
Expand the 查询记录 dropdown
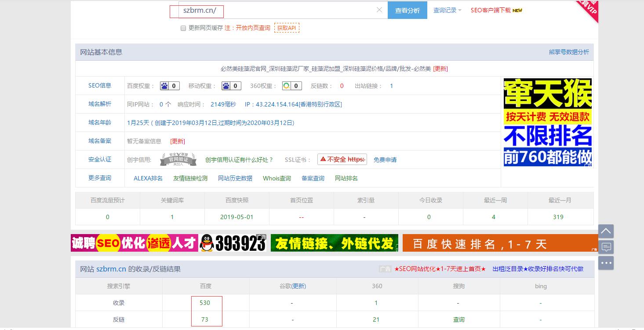coord(447,10)
